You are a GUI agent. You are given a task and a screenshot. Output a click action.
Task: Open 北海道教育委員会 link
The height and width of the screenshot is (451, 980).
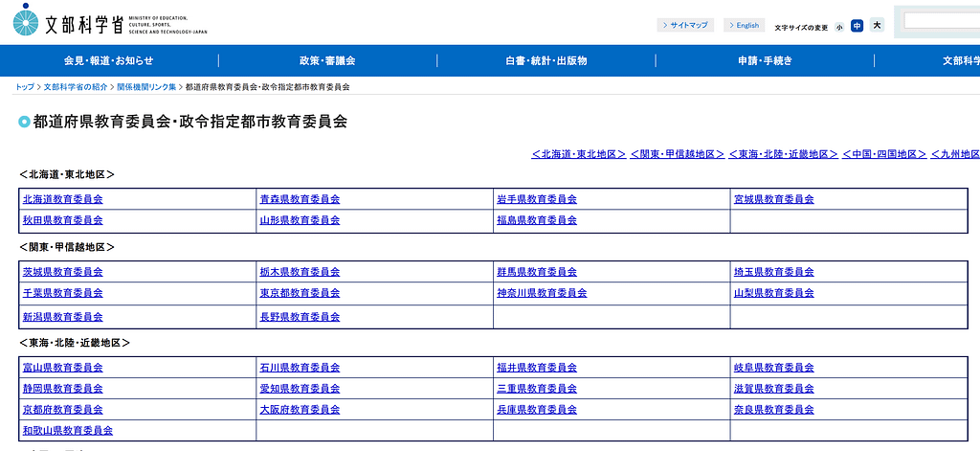click(x=62, y=199)
